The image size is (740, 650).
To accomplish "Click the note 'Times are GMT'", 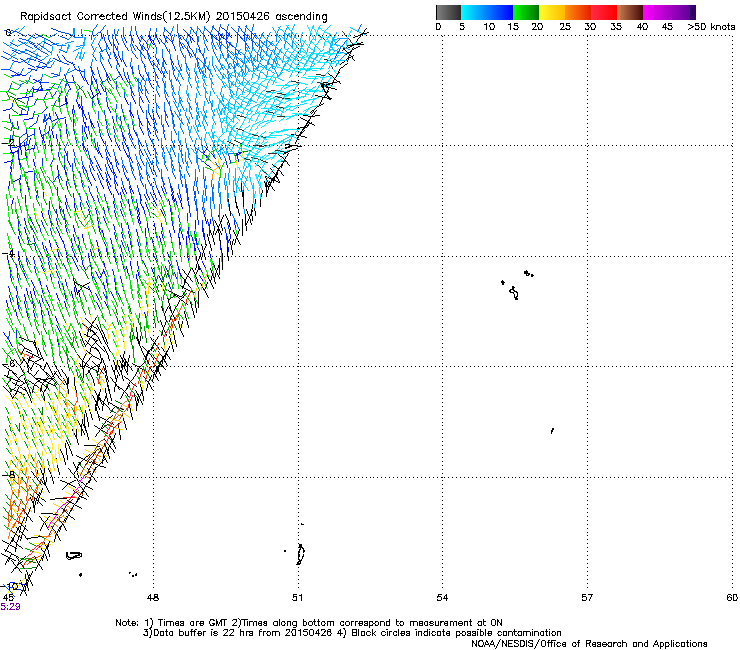I will [192, 623].
